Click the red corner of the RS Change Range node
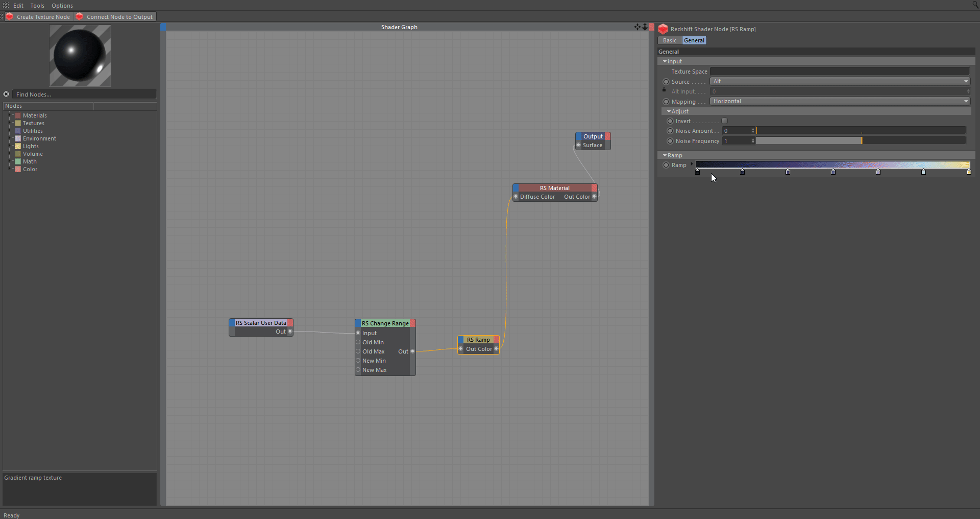 pyautogui.click(x=413, y=323)
